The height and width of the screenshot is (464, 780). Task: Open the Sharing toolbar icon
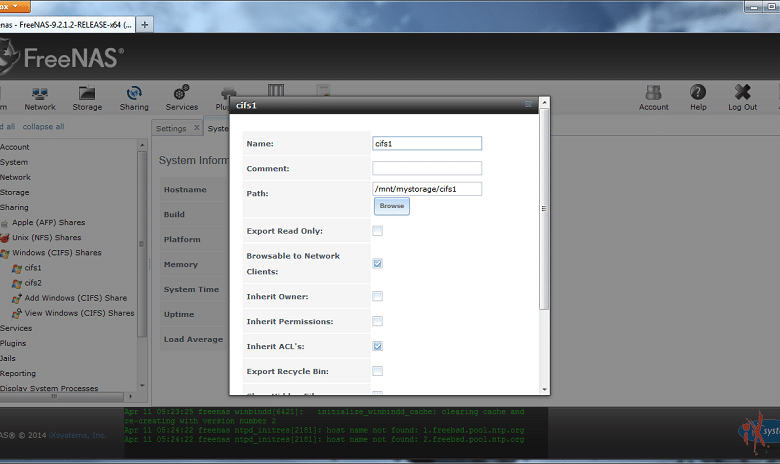134,98
